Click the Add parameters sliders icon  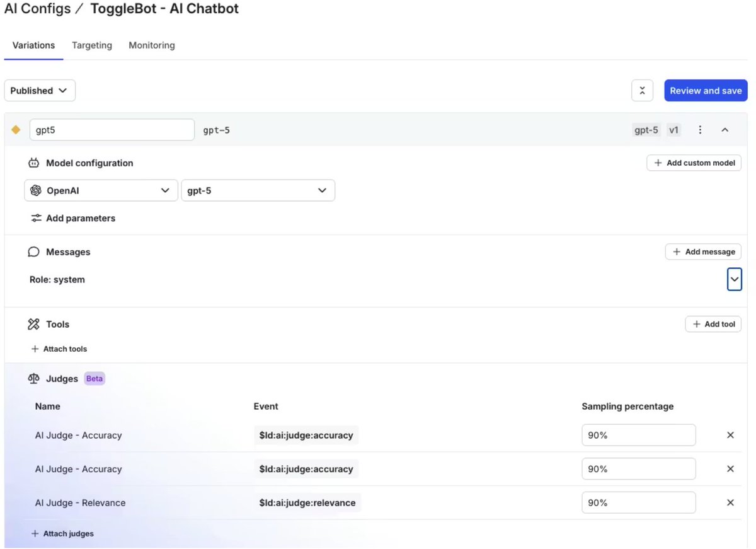[x=36, y=218]
